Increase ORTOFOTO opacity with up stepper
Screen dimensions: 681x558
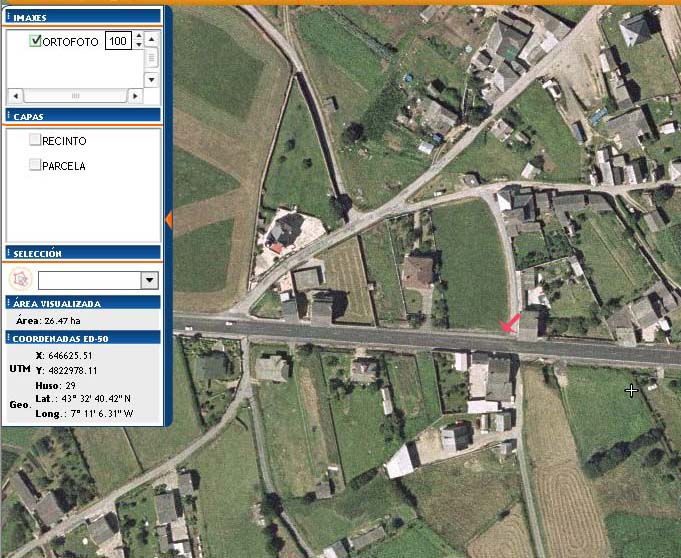coord(137,37)
